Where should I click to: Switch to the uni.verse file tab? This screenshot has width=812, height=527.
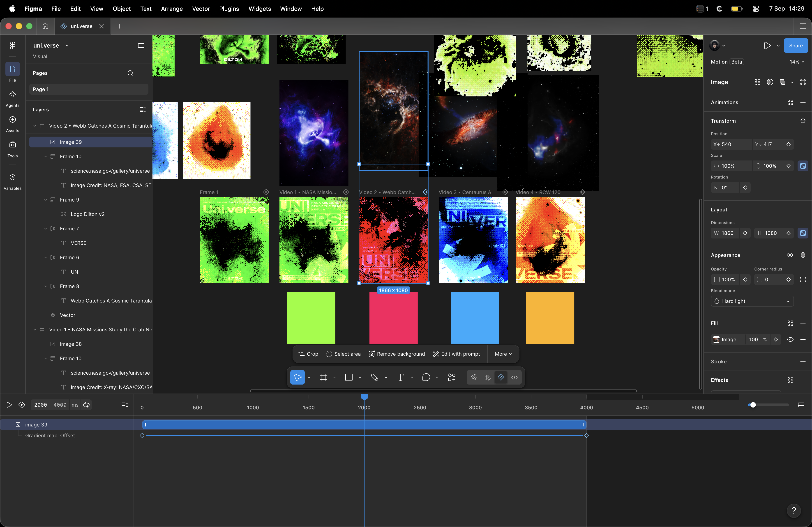pos(82,26)
